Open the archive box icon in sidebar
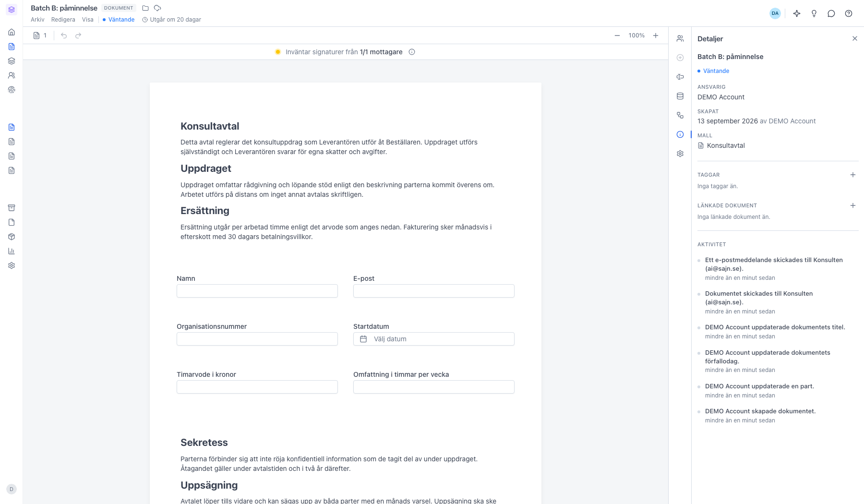 click(x=12, y=208)
